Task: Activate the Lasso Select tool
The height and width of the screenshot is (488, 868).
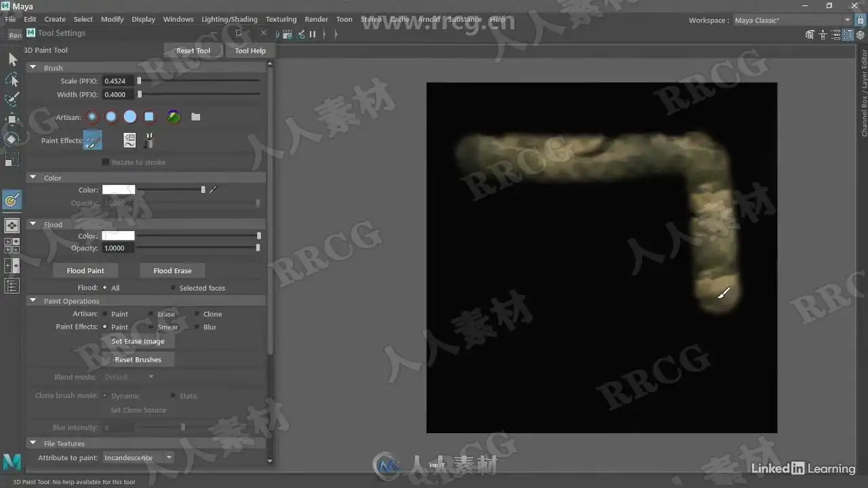Action: point(12,80)
